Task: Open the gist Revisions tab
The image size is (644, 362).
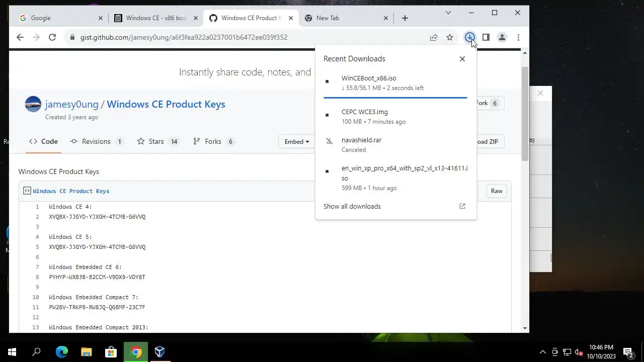Action: [97, 141]
